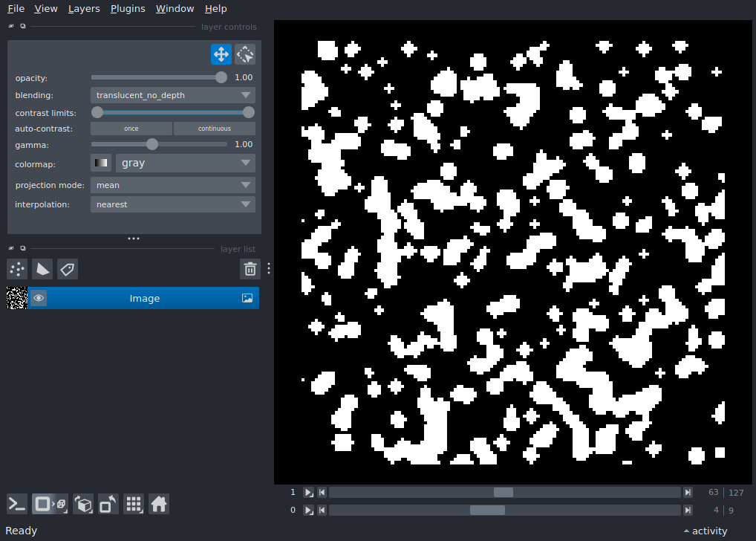Image resolution: width=756 pixels, height=541 pixels.
Task: Click the auto-contrast once button
Action: click(131, 129)
